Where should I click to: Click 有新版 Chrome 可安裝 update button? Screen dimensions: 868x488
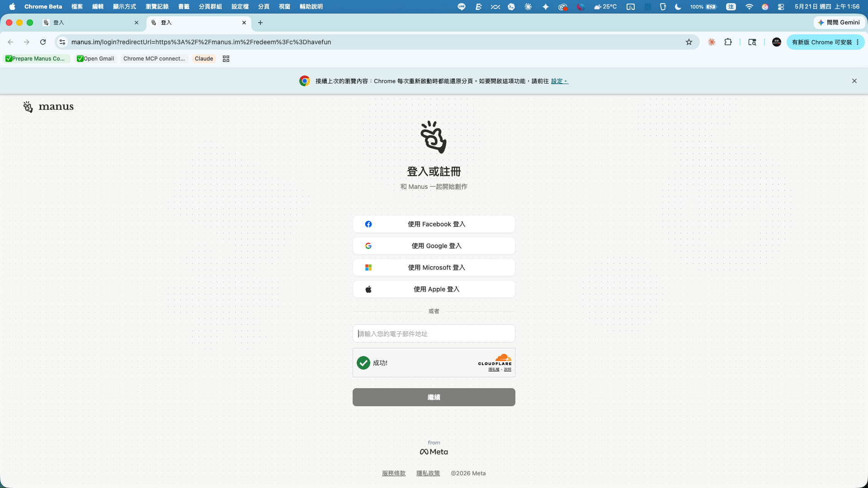pos(825,42)
